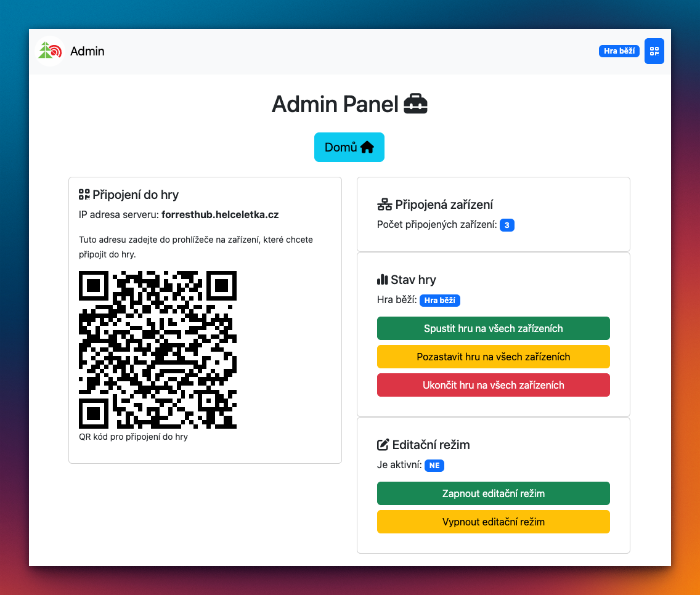700x595 pixels.
Task: Open the QR code button in navbar
Action: [654, 51]
